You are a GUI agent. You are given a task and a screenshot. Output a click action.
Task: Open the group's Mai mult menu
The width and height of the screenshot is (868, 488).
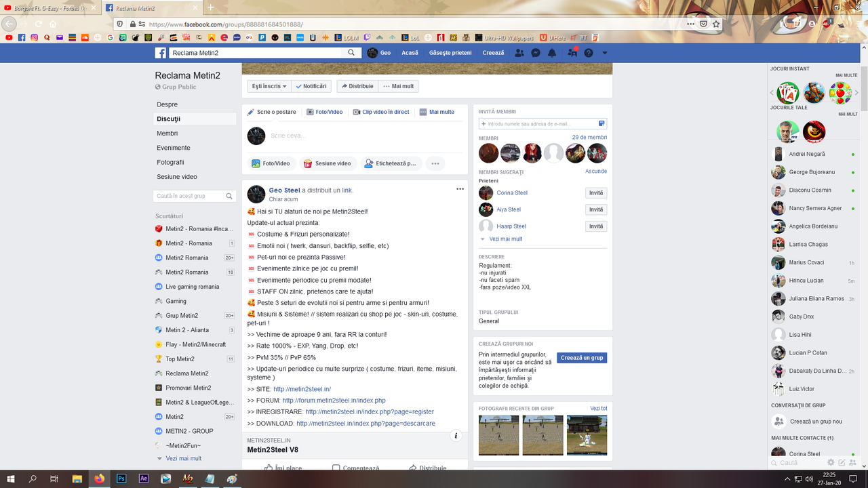pyautogui.click(x=398, y=86)
